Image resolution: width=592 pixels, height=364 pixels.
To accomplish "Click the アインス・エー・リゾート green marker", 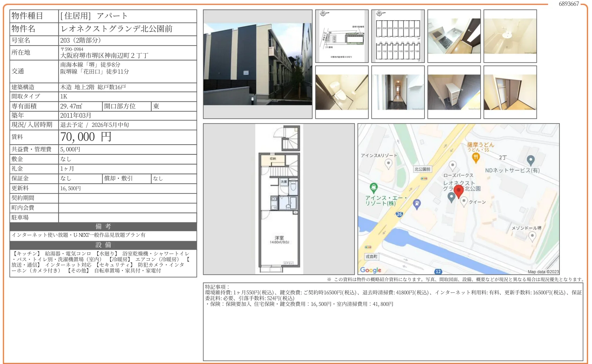I will [373, 188].
